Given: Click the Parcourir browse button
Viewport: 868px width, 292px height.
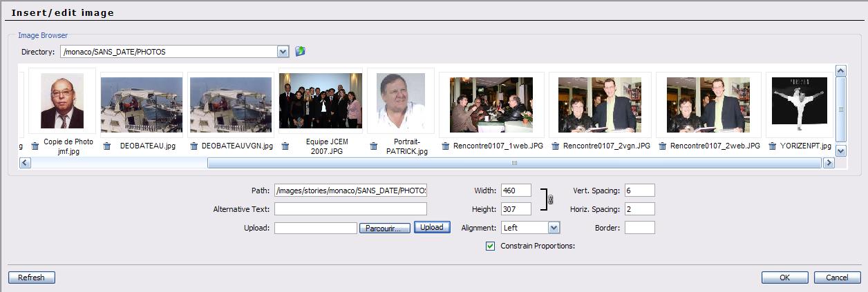Looking at the screenshot, I should 385,228.
